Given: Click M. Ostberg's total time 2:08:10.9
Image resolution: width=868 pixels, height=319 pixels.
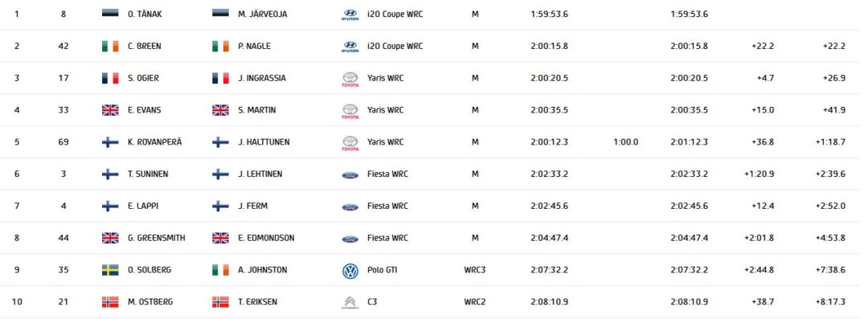Looking at the screenshot, I should (x=689, y=302).
